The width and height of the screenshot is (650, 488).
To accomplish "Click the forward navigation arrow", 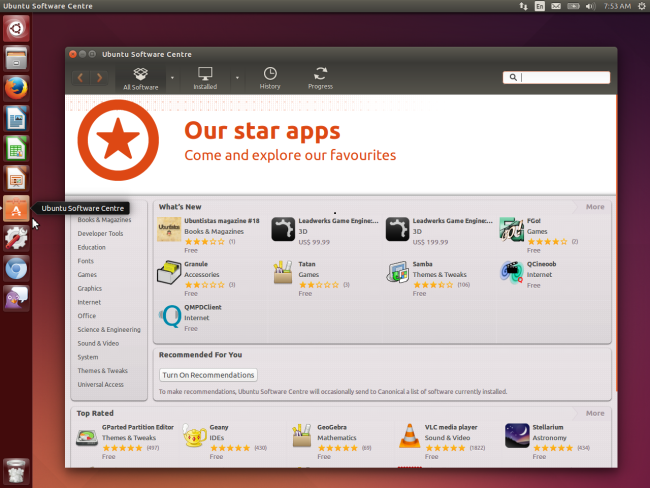I will click(x=101, y=77).
